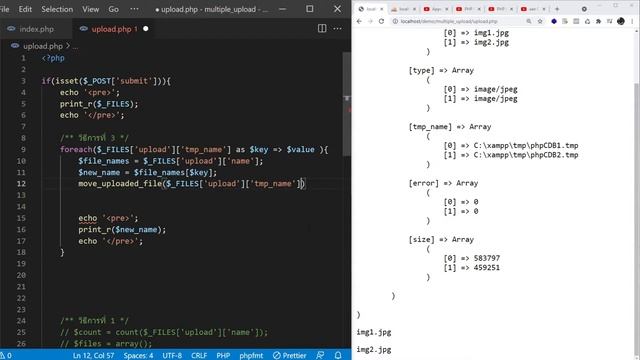Open notifications bell in status bar
640x360 pixels.
[x=338, y=355]
